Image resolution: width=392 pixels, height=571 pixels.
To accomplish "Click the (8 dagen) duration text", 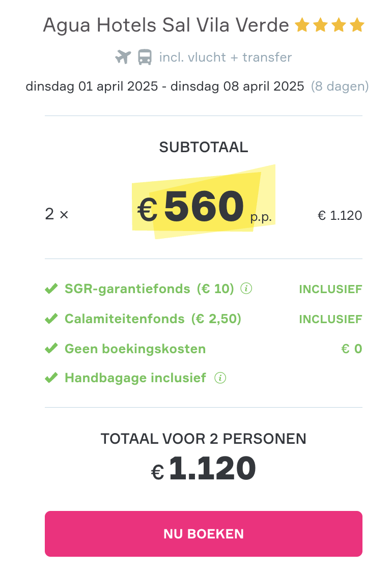I will pyautogui.click(x=340, y=86).
